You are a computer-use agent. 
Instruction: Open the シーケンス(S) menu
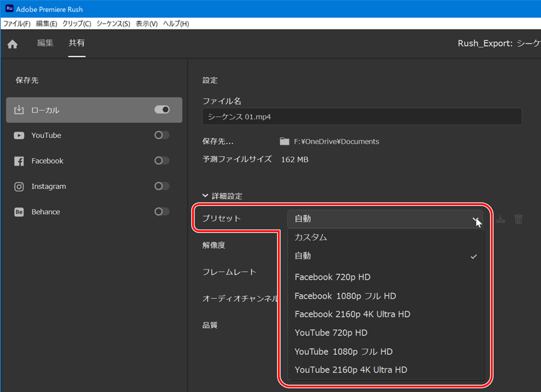(114, 24)
